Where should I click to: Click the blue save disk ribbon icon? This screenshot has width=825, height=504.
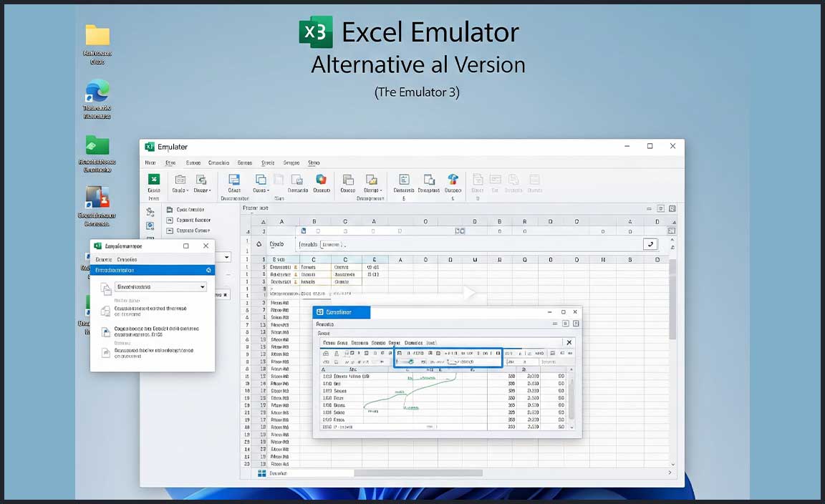(234, 180)
